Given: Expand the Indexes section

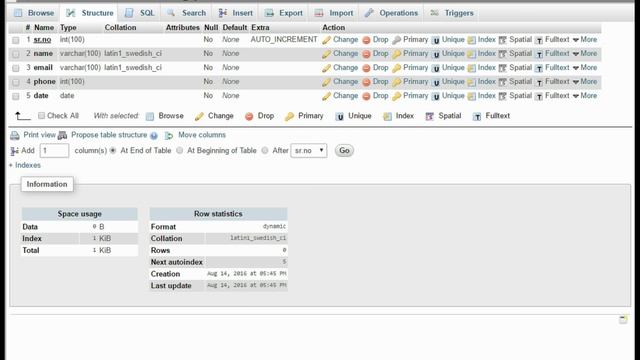Looking at the screenshot, I should 25,165.
